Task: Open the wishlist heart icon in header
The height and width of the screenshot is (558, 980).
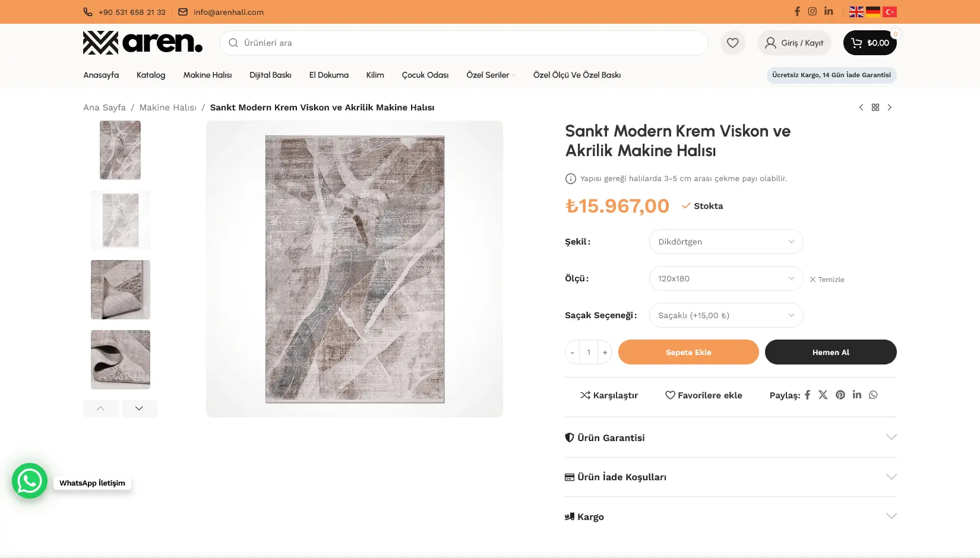Action: (x=732, y=43)
